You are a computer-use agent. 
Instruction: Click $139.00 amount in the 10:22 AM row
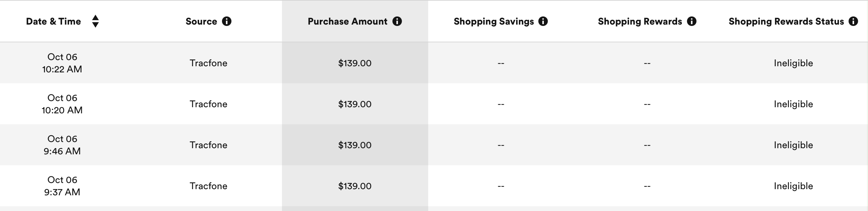[x=355, y=63]
